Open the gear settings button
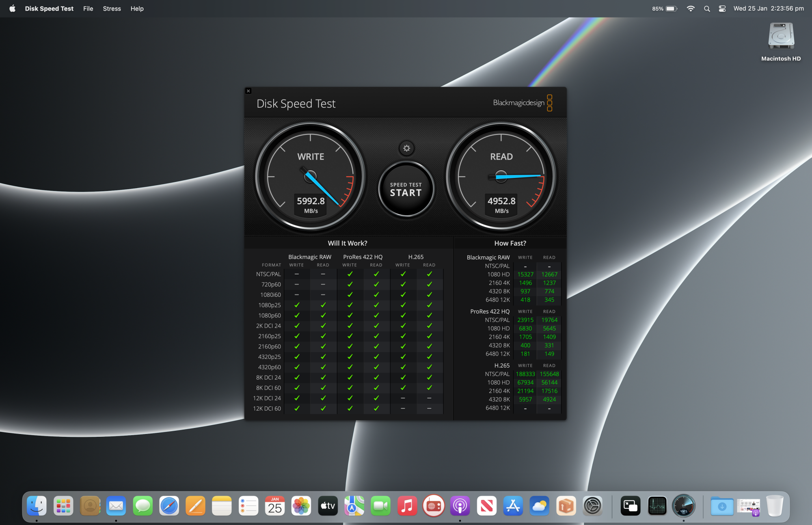The image size is (812, 525). pos(406,149)
